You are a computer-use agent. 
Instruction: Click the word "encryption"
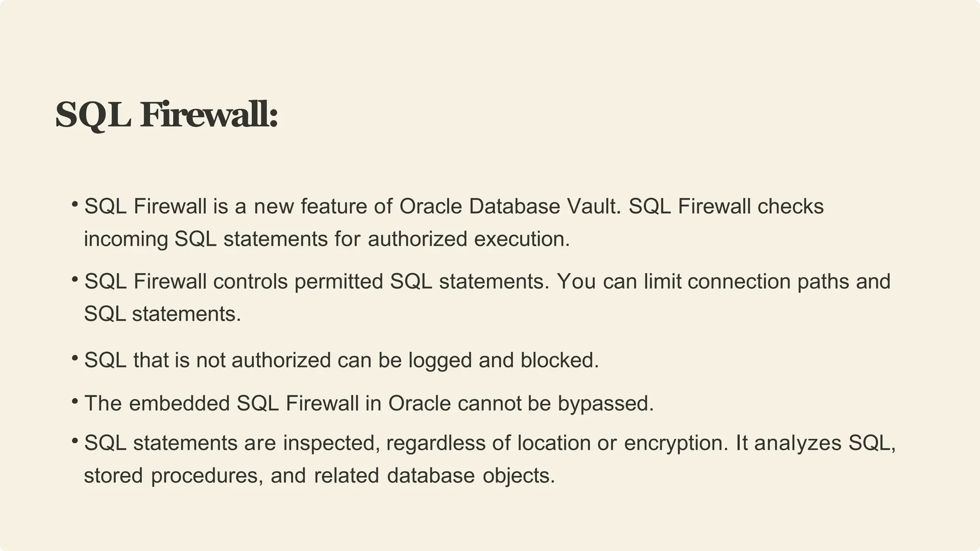point(676,443)
